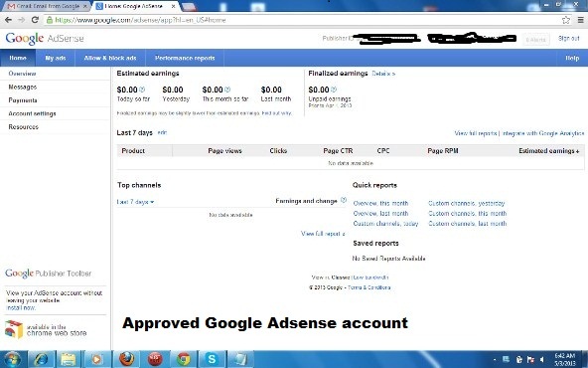Open help icon next to Earnings and change
The width and height of the screenshot is (588, 368).
(x=344, y=200)
